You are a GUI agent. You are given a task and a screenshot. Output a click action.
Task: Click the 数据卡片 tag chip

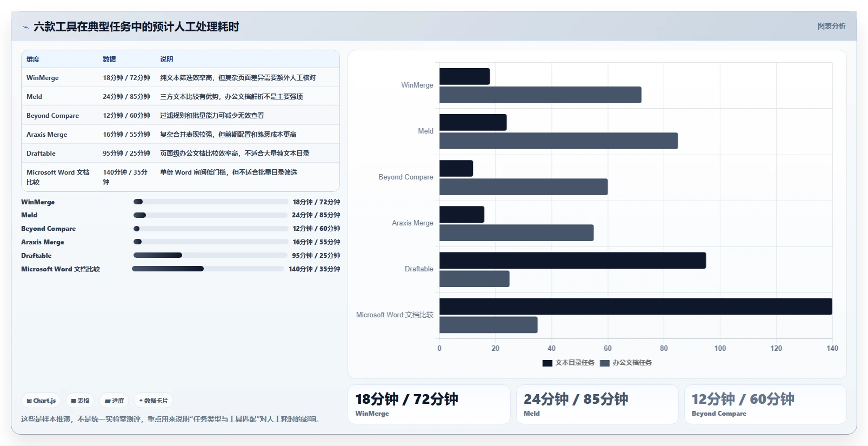153,401
